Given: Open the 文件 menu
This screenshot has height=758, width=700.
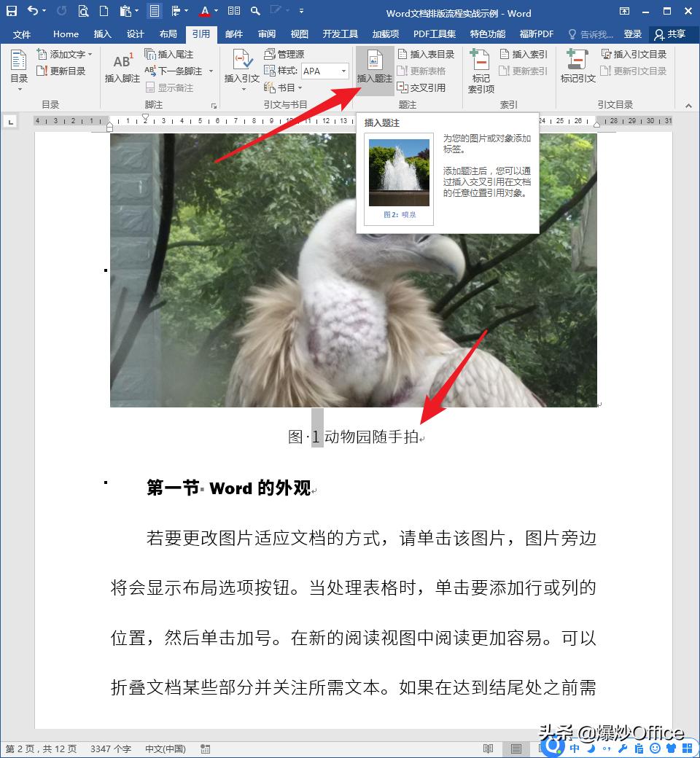Looking at the screenshot, I should 22,34.
